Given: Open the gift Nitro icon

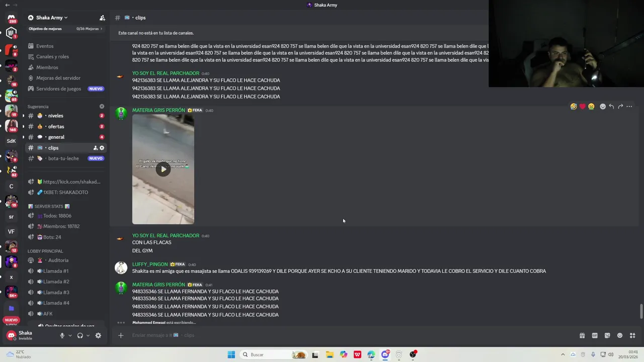Looking at the screenshot, I should (582, 335).
